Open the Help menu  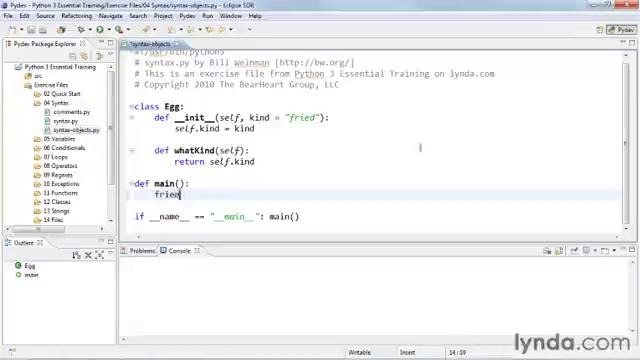coord(255,16)
